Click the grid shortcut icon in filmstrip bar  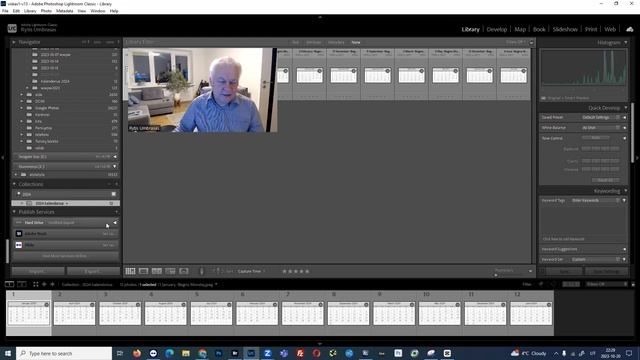click(x=36, y=284)
